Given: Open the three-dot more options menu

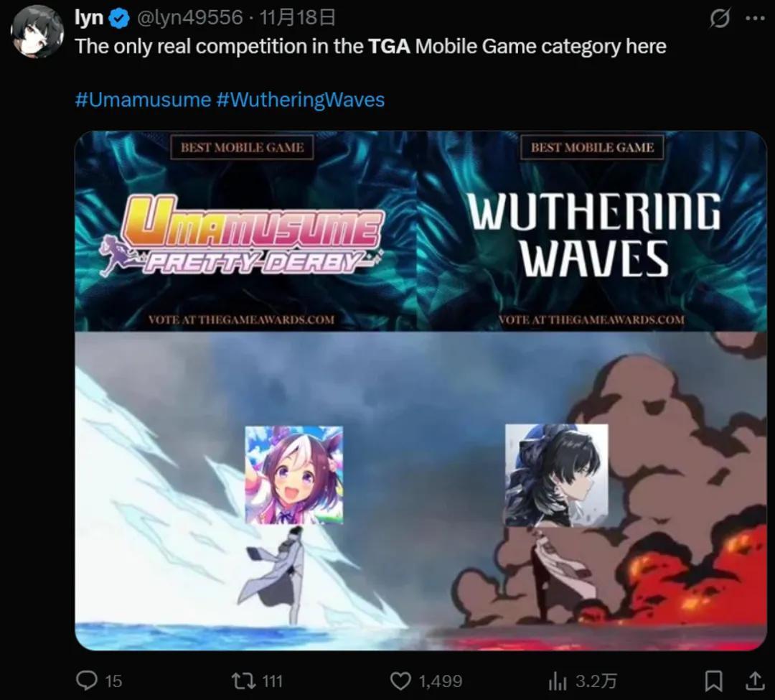Looking at the screenshot, I should pos(755,18).
